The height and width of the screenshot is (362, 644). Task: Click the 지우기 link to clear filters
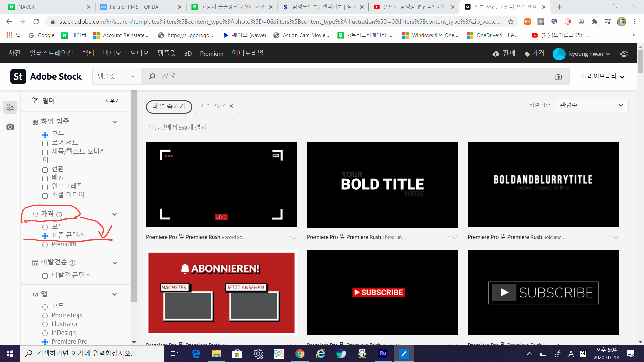(112, 101)
